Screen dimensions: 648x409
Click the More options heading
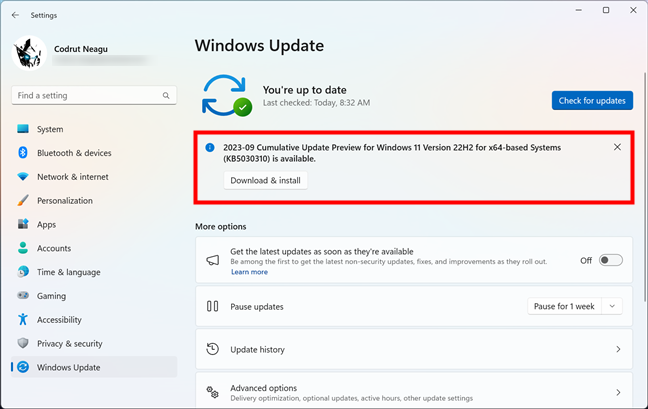[221, 226]
